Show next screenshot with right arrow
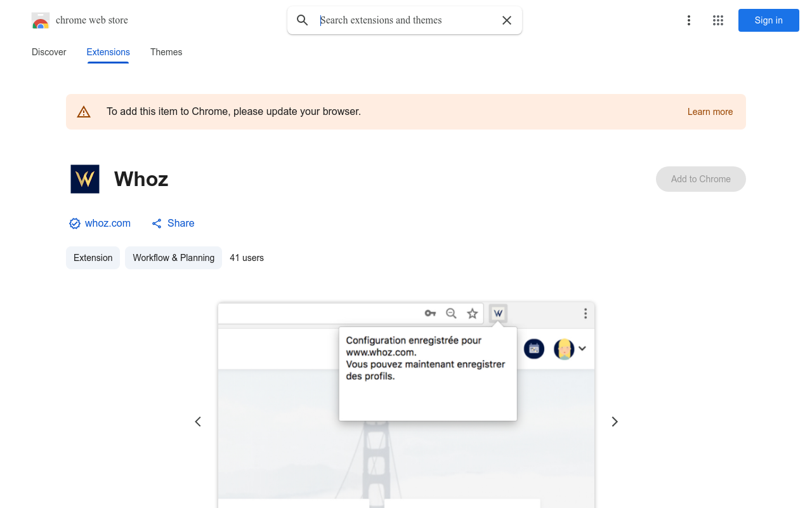Screen dimensions: 812x508 [x=614, y=422]
